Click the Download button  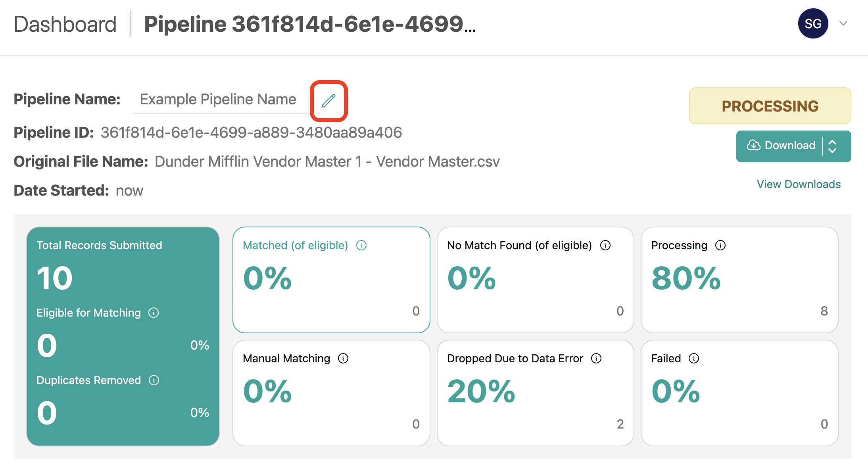click(x=781, y=146)
